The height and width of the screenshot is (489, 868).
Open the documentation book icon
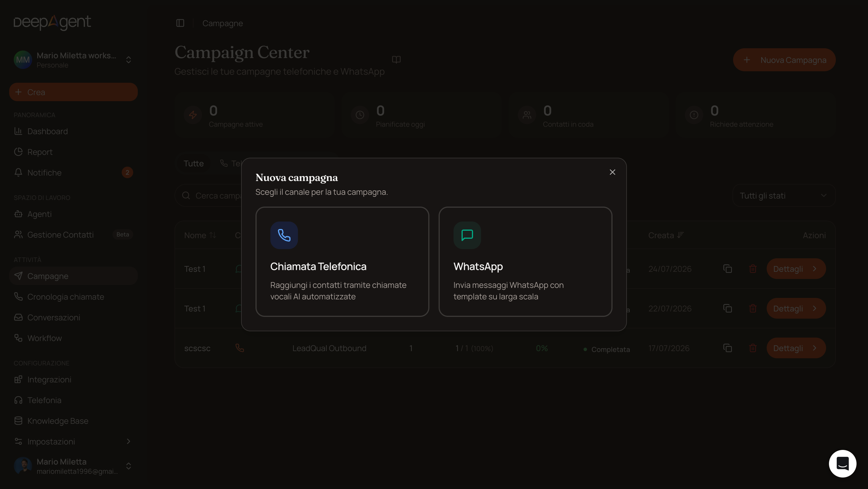click(x=396, y=60)
